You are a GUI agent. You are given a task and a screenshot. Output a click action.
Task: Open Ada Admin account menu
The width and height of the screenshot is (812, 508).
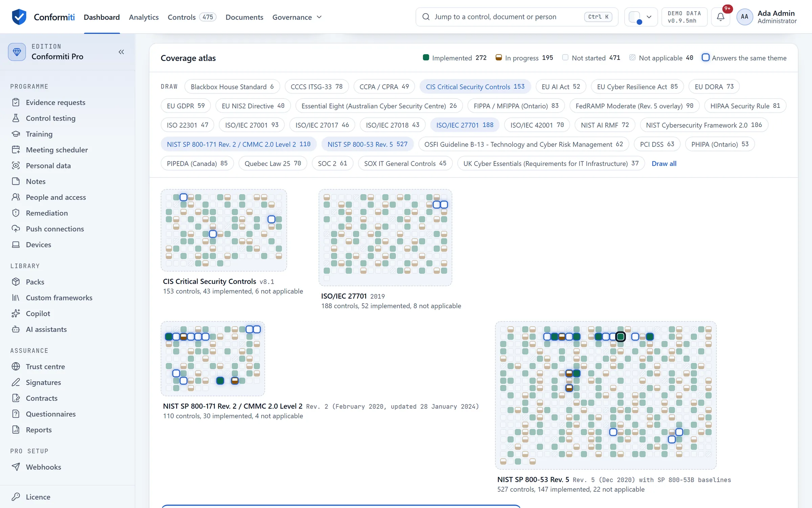[x=767, y=17]
